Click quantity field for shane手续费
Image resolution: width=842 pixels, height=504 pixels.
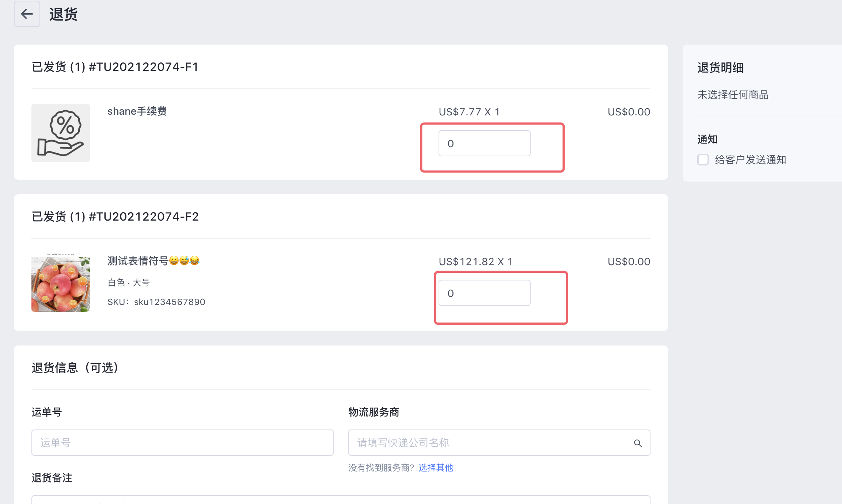click(485, 143)
